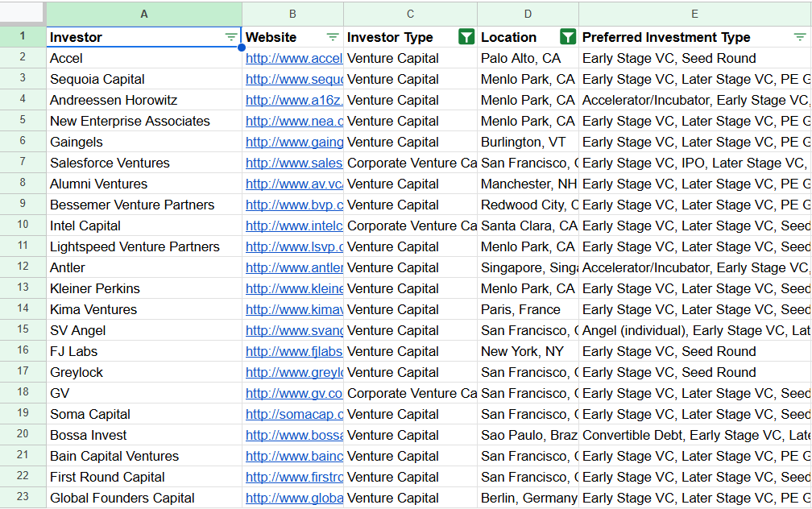Viewport: 812px width, 509px height.
Task: Click the select-all corner box
Action: pyautogui.click(x=23, y=14)
